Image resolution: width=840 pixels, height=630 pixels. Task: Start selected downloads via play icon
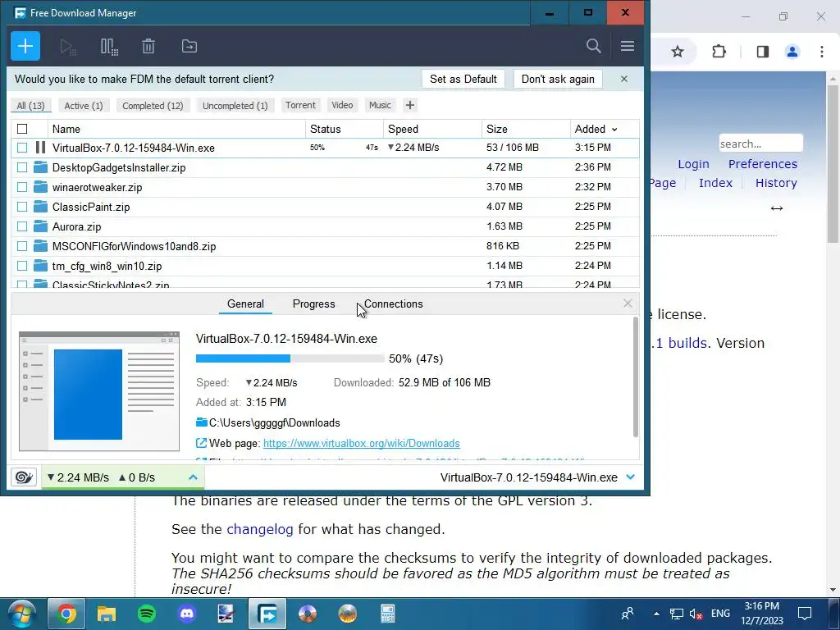(x=67, y=47)
